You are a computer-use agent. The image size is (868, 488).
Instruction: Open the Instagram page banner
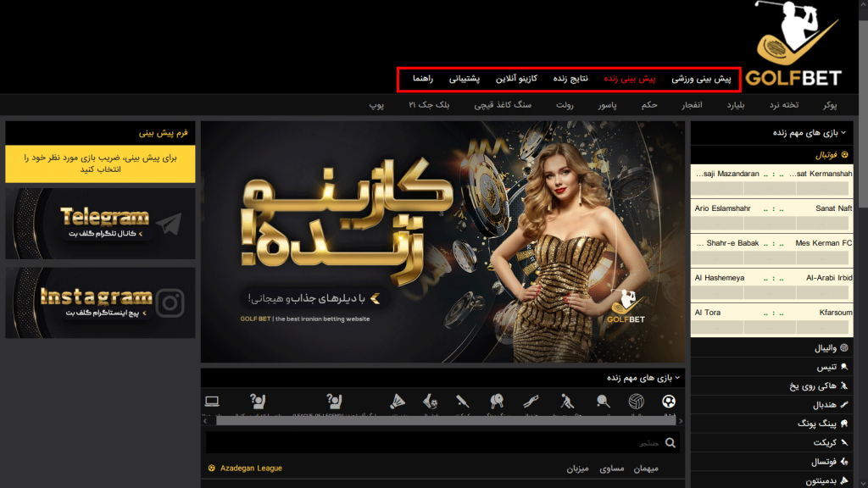point(100,302)
